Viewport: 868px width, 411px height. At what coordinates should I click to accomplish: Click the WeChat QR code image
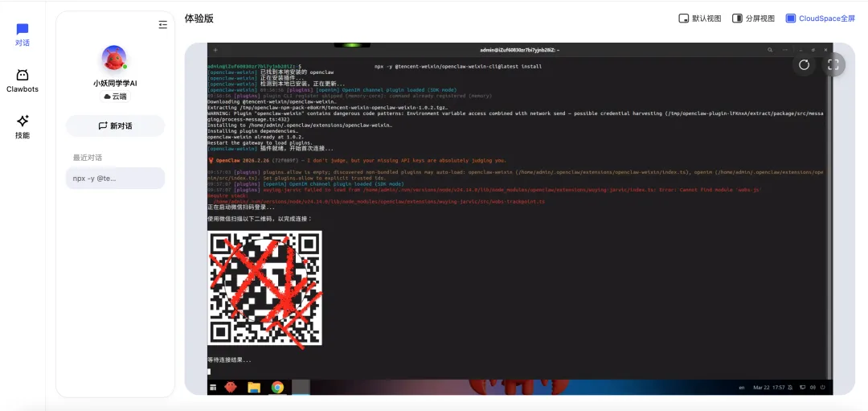click(x=264, y=288)
